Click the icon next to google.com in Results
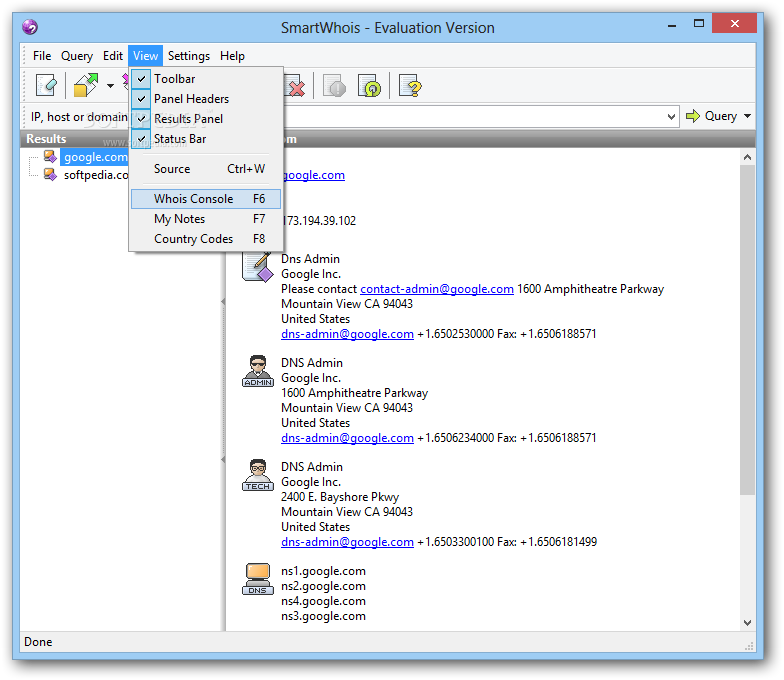784x680 pixels. pos(50,156)
